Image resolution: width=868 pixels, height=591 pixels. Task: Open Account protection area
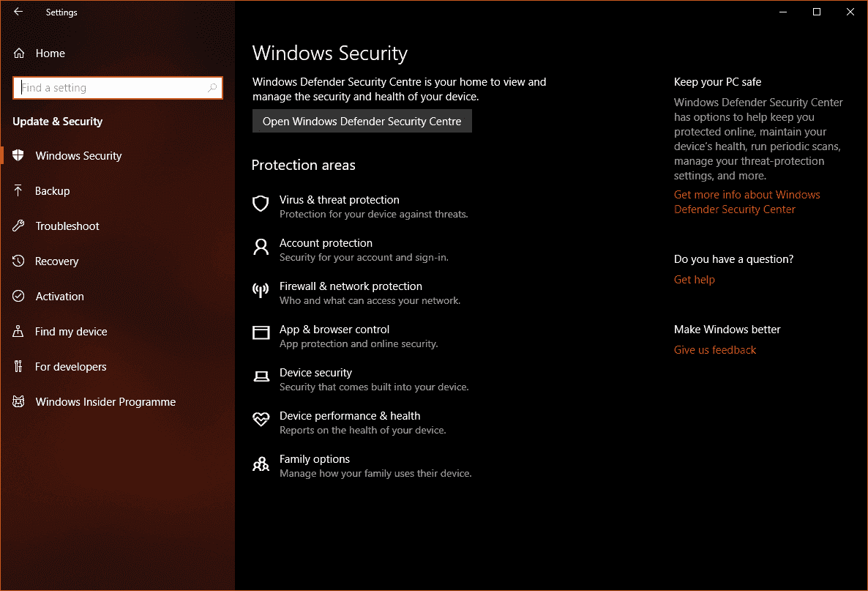point(351,250)
